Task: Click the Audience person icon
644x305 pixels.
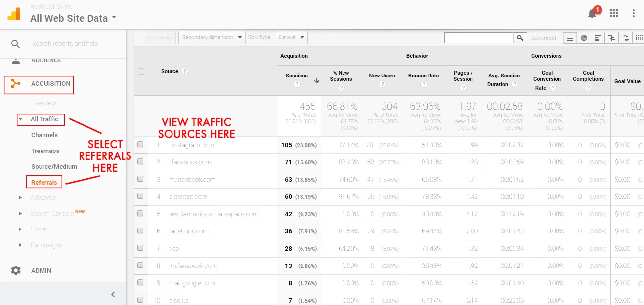Action: pos(16,60)
